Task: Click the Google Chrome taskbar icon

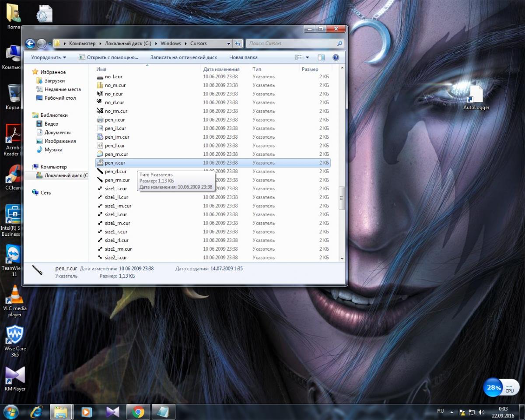Action: click(x=138, y=412)
